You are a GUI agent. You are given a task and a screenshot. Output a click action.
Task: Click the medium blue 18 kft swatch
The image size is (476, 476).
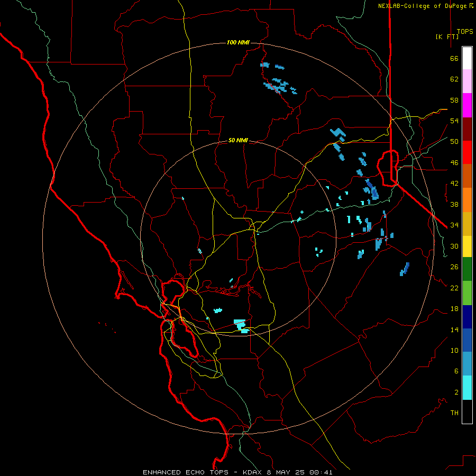click(x=467, y=340)
